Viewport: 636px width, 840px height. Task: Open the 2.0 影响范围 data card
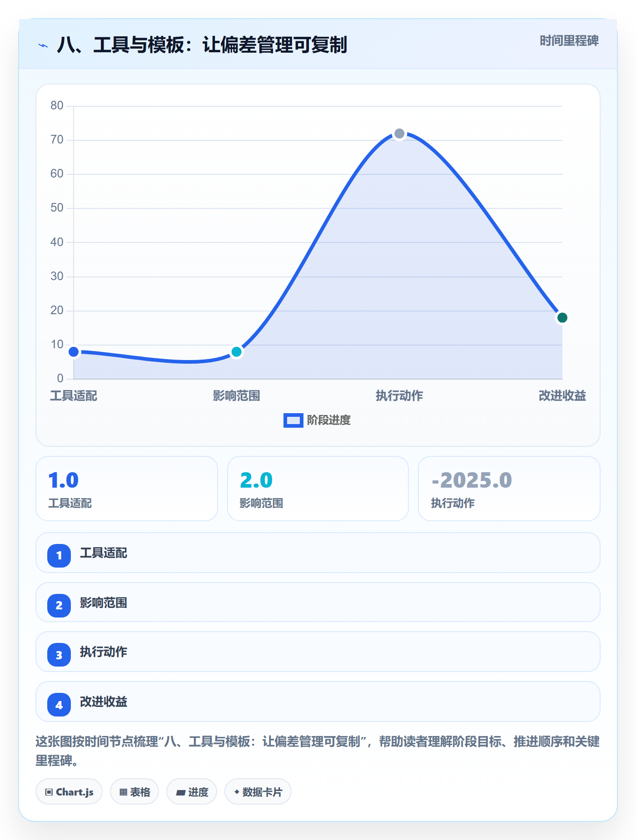coord(318,489)
